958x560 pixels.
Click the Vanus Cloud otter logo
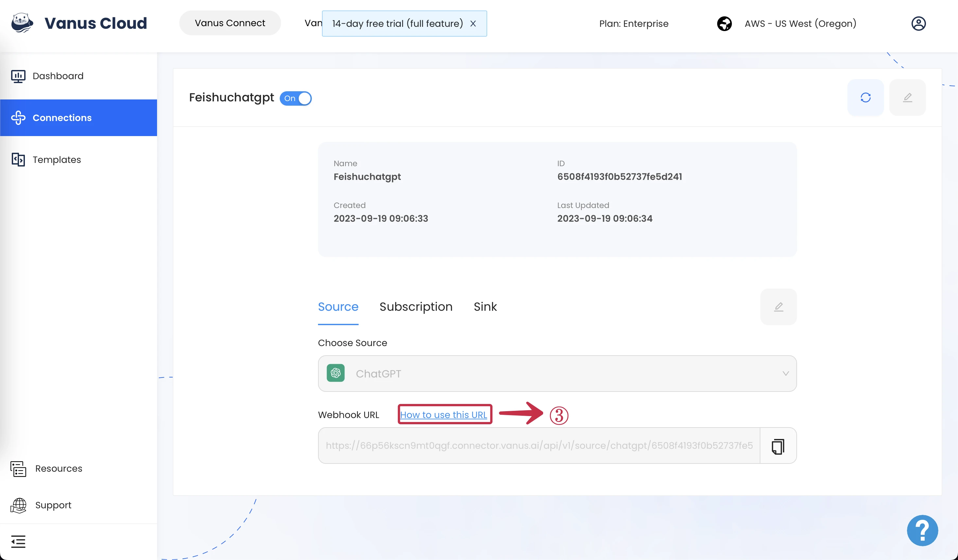[22, 23]
